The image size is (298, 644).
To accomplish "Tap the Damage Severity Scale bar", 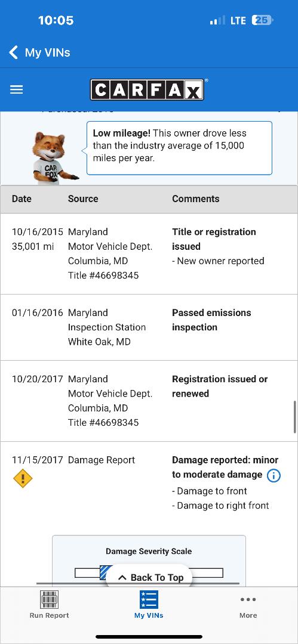I will [x=149, y=572].
